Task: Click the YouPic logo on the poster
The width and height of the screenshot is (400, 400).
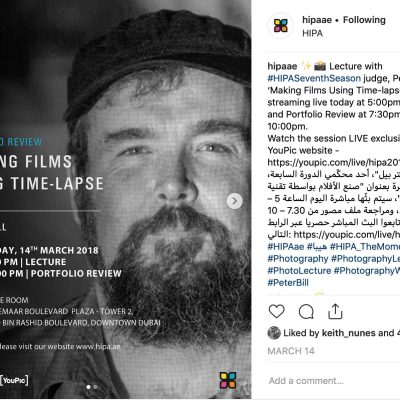Action: pos(14,380)
